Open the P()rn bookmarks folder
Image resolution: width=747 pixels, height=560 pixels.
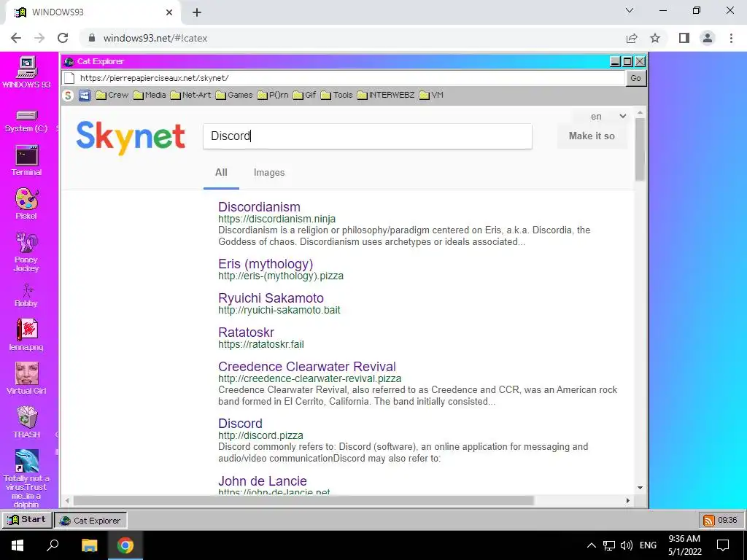[273, 96]
